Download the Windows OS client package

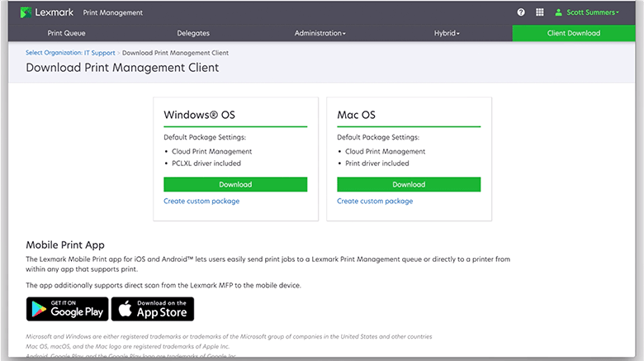[x=235, y=184]
